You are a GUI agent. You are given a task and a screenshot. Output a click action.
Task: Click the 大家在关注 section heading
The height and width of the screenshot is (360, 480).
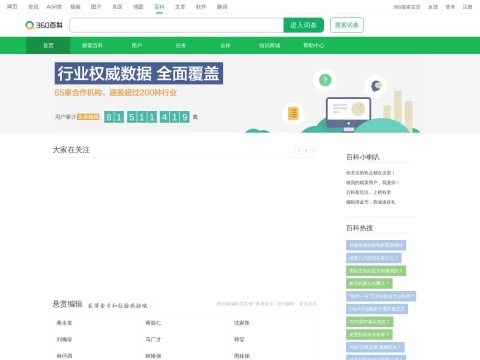pyautogui.click(x=71, y=150)
